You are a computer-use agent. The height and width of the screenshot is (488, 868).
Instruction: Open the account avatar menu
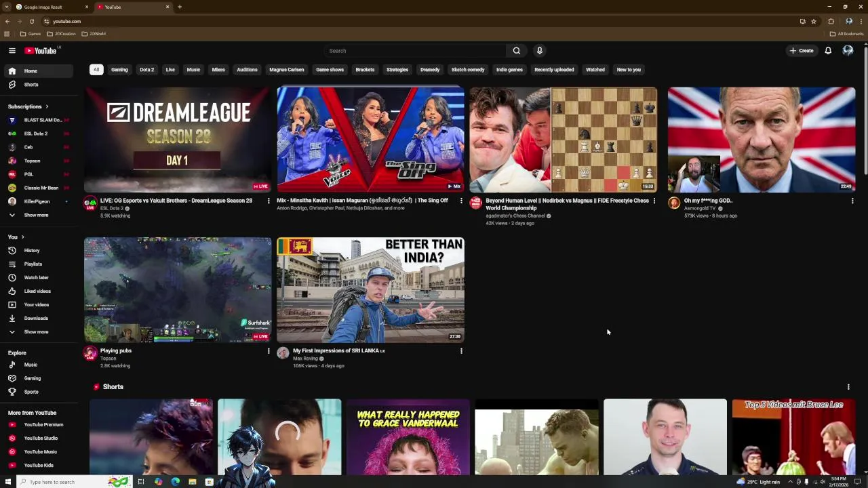pos(848,51)
